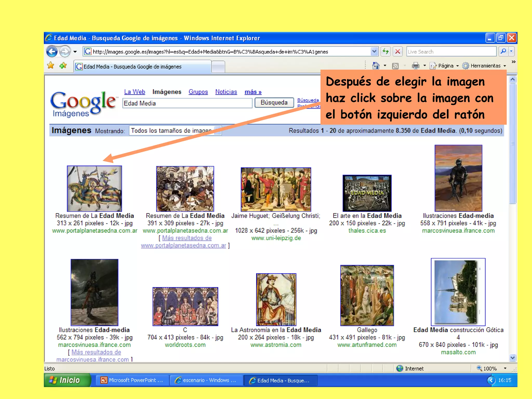
Task: Open the Página menu
Action: pyautogui.click(x=445, y=66)
